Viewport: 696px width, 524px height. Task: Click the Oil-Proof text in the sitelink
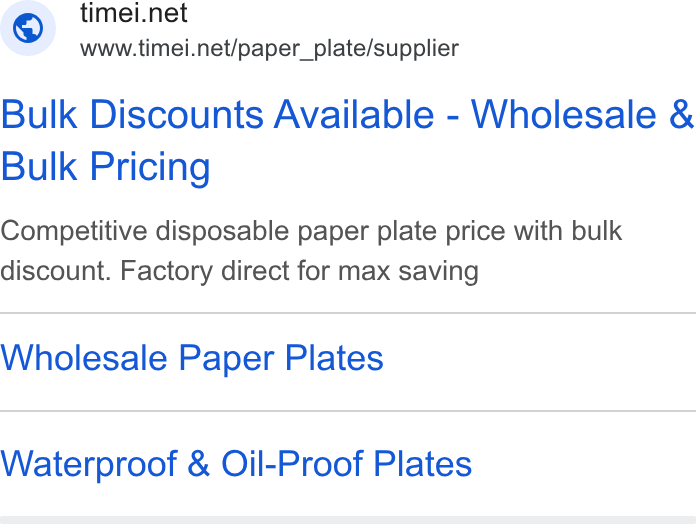click(x=292, y=464)
